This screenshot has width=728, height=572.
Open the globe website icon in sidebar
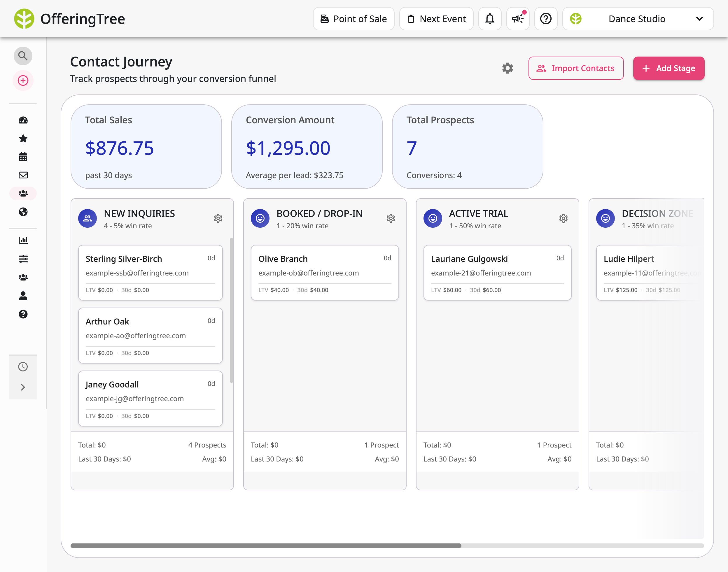[23, 212]
